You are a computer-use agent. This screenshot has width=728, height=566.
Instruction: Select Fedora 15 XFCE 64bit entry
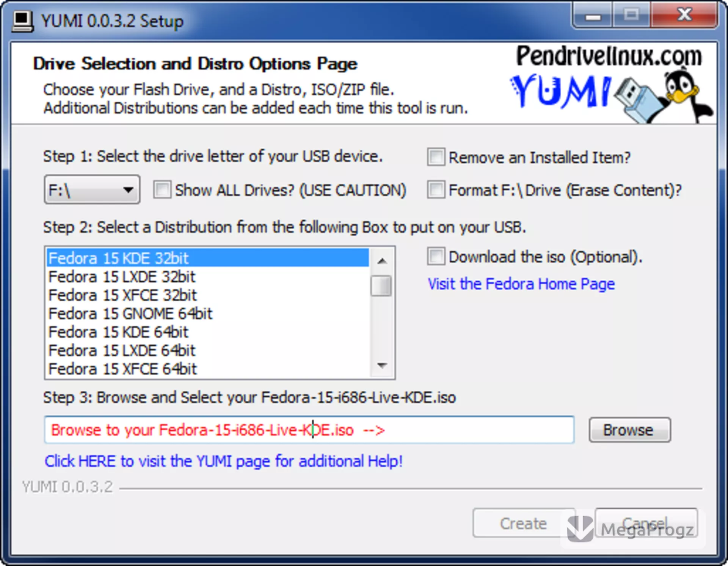pyautogui.click(x=208, y=369)
